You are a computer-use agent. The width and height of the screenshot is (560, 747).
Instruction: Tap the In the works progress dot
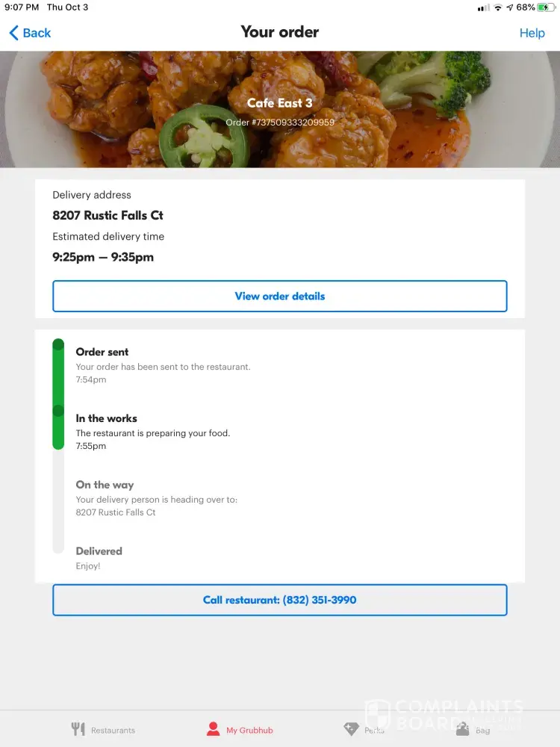[x=58, y=411]
